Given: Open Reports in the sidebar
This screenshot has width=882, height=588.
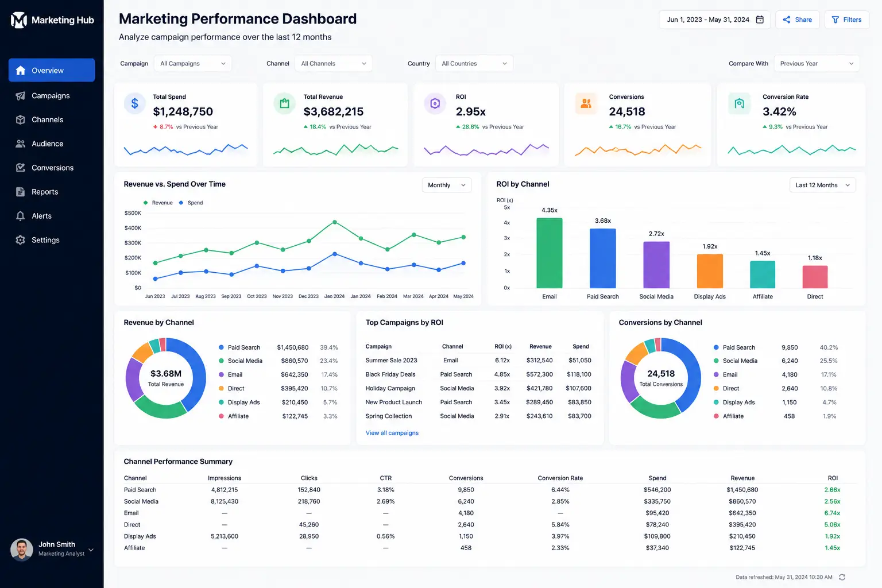Looking at the screenshot, I should (x=52, y=192).
